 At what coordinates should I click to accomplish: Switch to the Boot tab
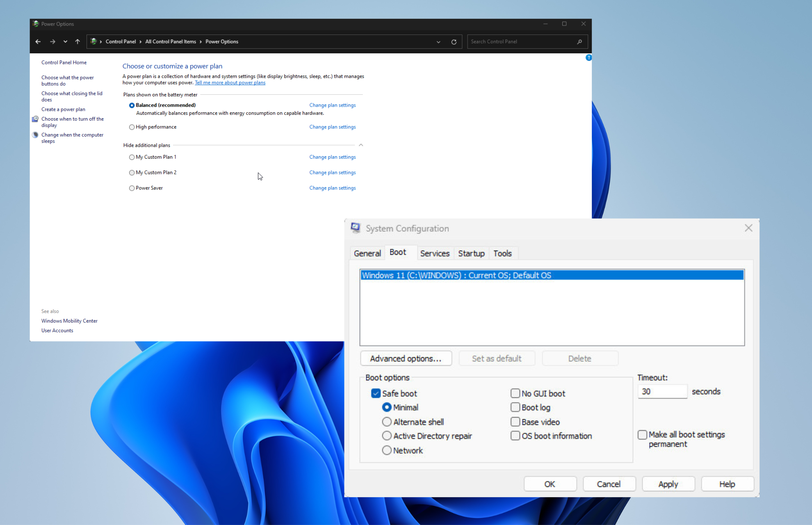pyautogui.click(x=398, y=252)
